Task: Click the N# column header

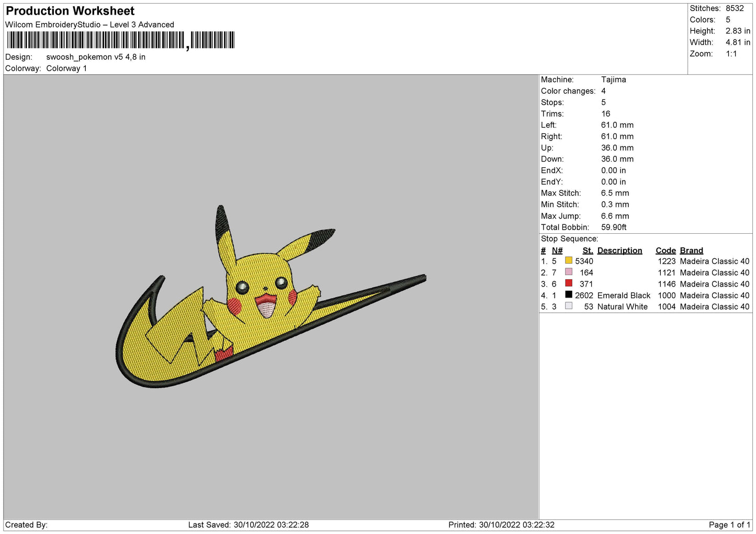Action: 557,251
